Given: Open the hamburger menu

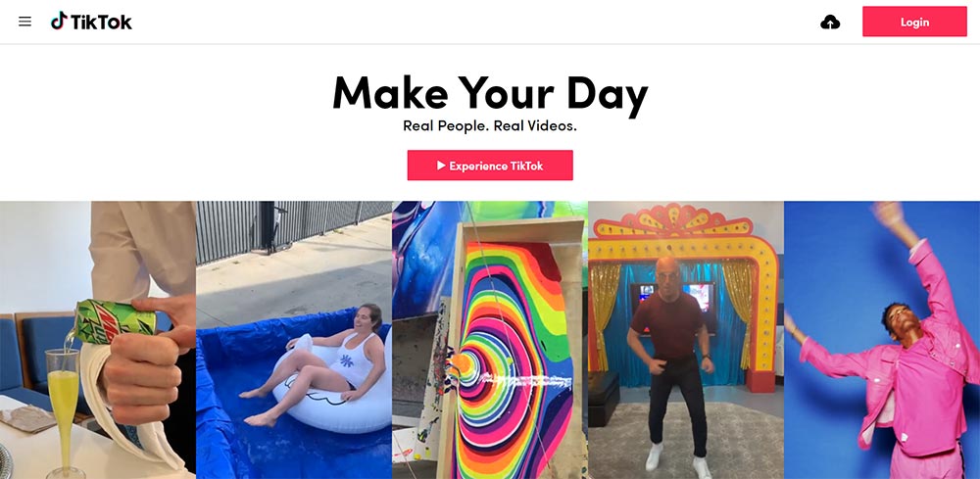Looking at the screenshot, I should pos(25,22).
